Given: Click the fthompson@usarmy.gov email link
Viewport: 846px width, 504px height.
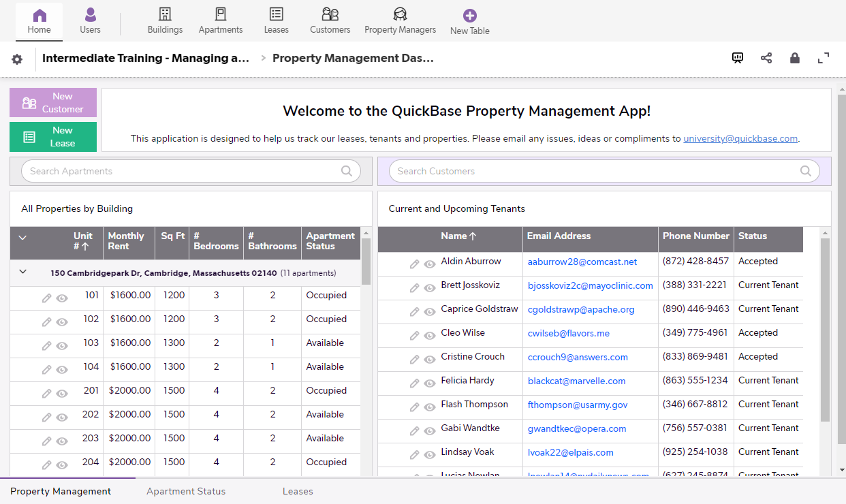Looking at the screenshot, I should coord(578,405).
